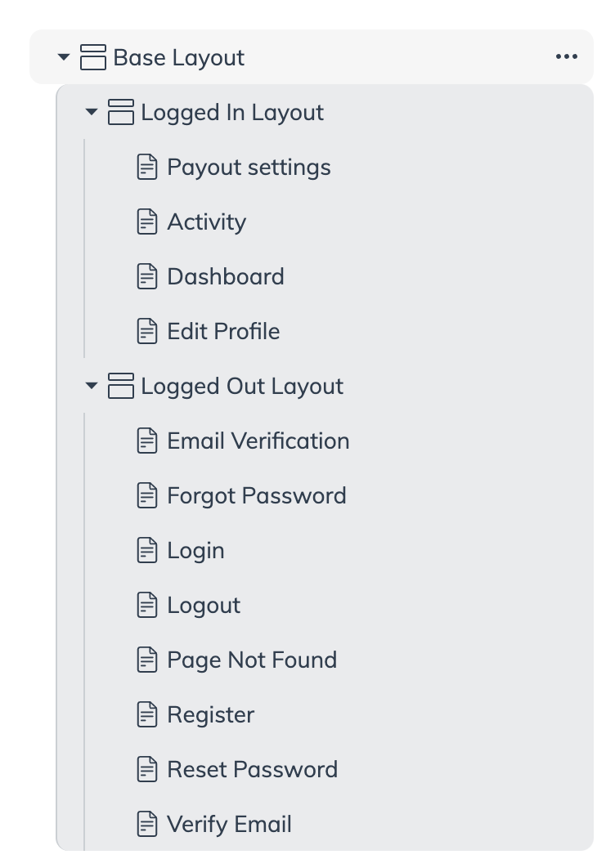This screenshot has height=868, width=615.
Task: Collapse the Logged In Layout arrow
Action: [92, 112]
